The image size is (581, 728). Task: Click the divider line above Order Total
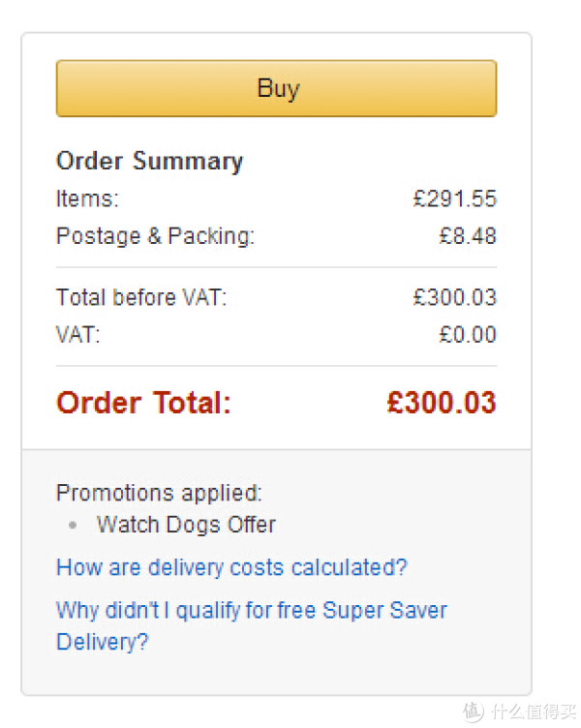click(x=276, y=366)
